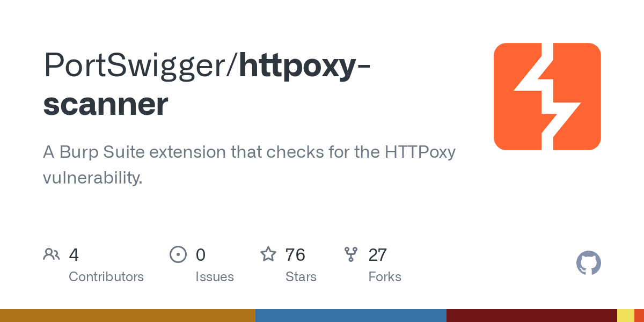Click the orange Burp Suite lightning logo
Screen dimensions: 644x322
(x=547, y=97)
